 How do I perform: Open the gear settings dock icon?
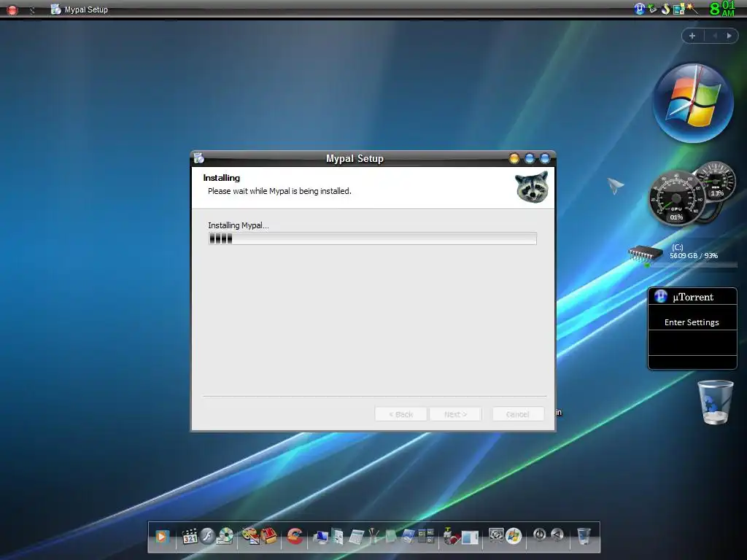point(496,536)
